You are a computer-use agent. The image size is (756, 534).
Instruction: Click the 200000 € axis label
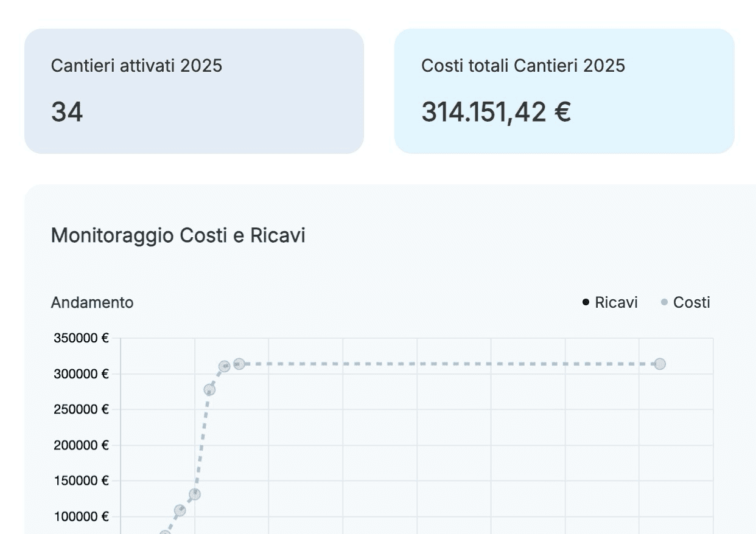click(x=81, y=445)
